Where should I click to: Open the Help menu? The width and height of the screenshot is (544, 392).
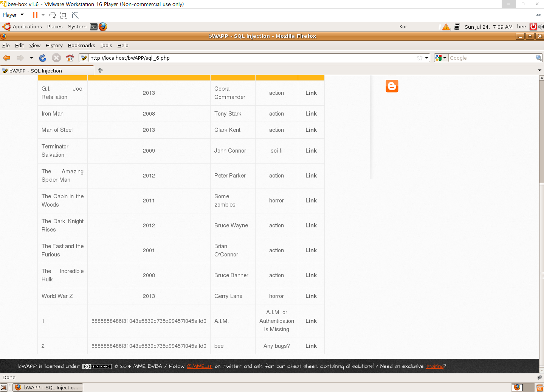[x=123, y=45]
